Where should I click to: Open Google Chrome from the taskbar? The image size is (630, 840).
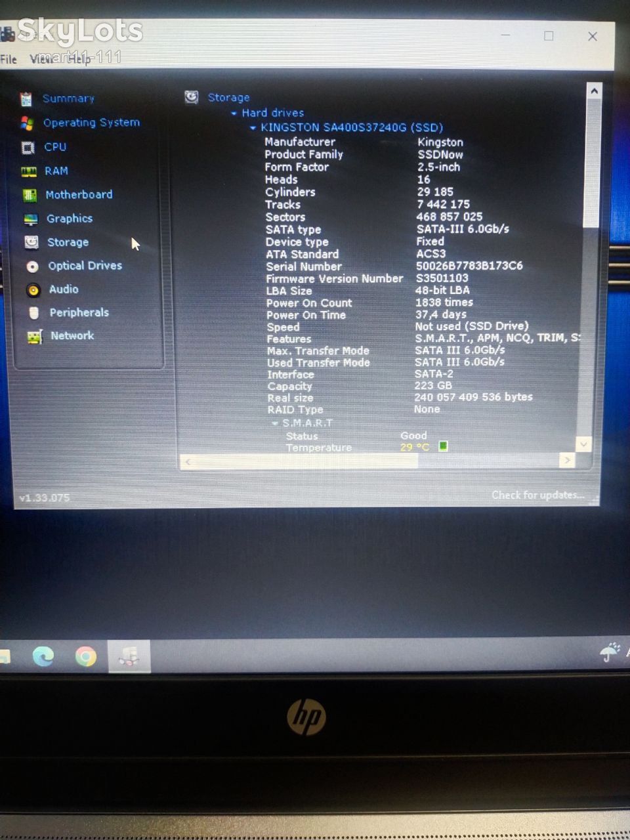[x=85, y=656]
